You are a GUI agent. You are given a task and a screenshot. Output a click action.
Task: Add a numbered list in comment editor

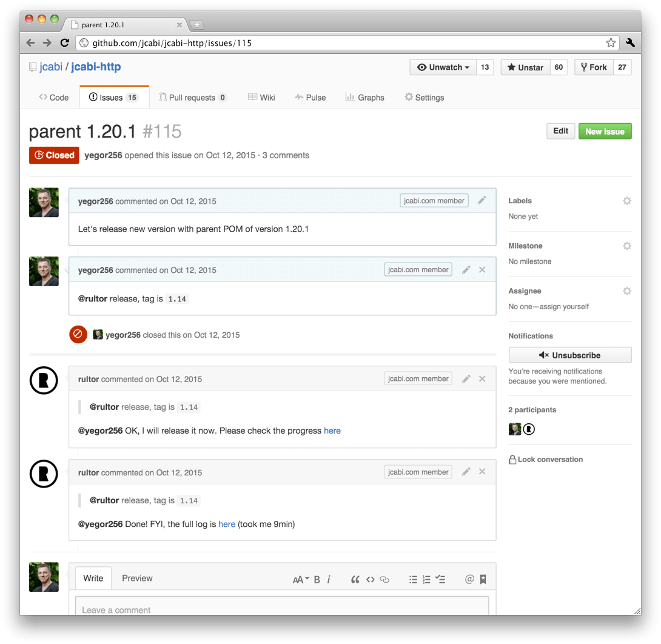pyautogui.click(x=426, y=580)
